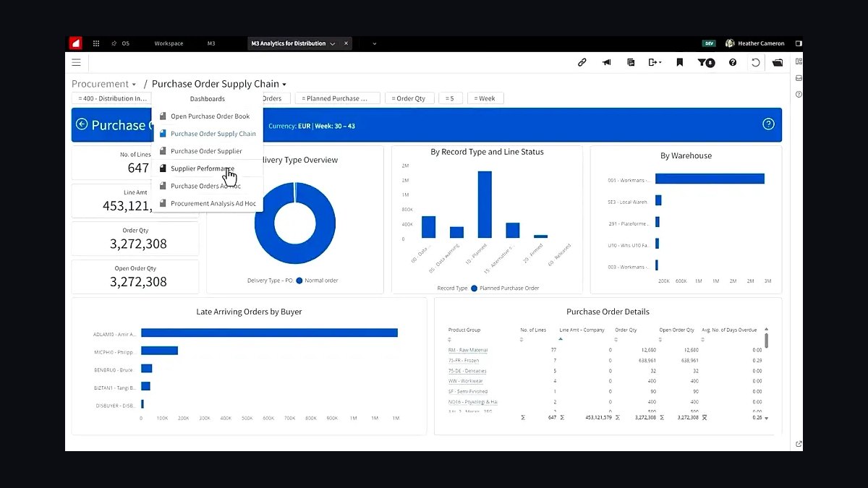
Task: Select Purchase Order Supplier dashboard
Action: (207, 151)
